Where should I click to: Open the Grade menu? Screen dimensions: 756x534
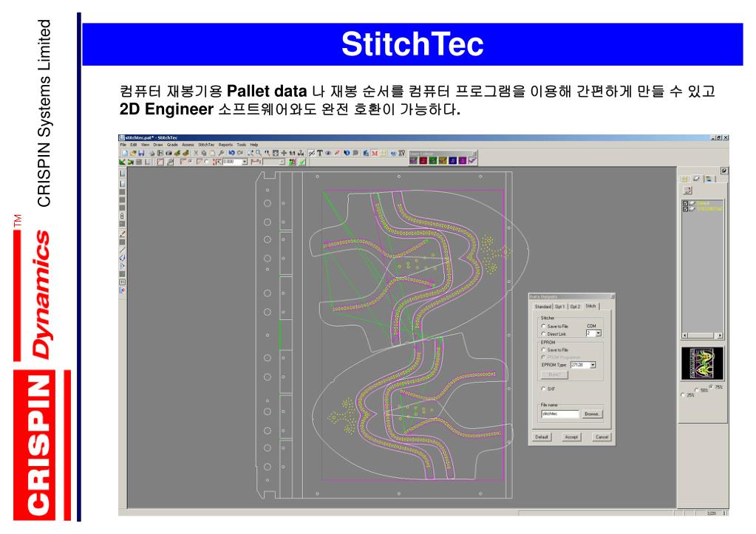click(172, 145)
